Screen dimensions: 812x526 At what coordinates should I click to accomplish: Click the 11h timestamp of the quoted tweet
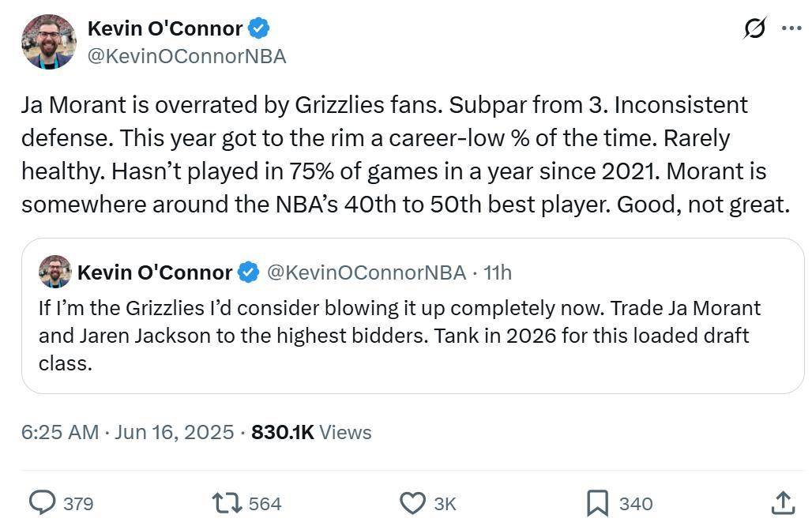coord(498,272)
